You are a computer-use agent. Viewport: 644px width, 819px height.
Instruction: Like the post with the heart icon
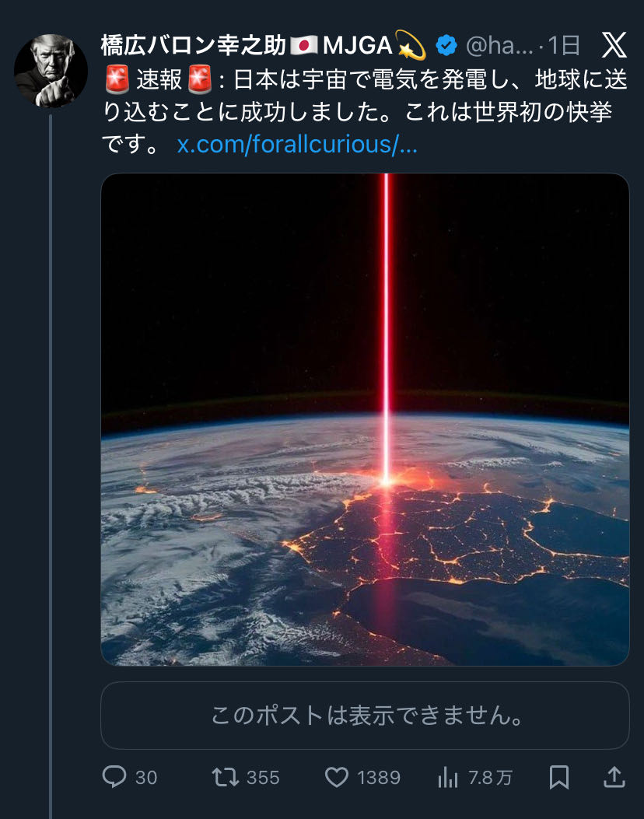click(x=336, y=776)
